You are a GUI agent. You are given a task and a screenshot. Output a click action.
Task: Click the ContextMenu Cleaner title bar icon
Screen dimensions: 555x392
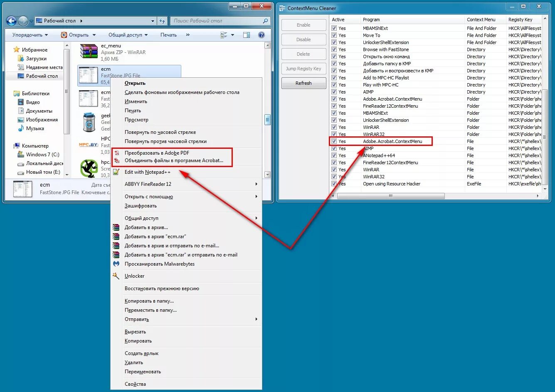283,8
